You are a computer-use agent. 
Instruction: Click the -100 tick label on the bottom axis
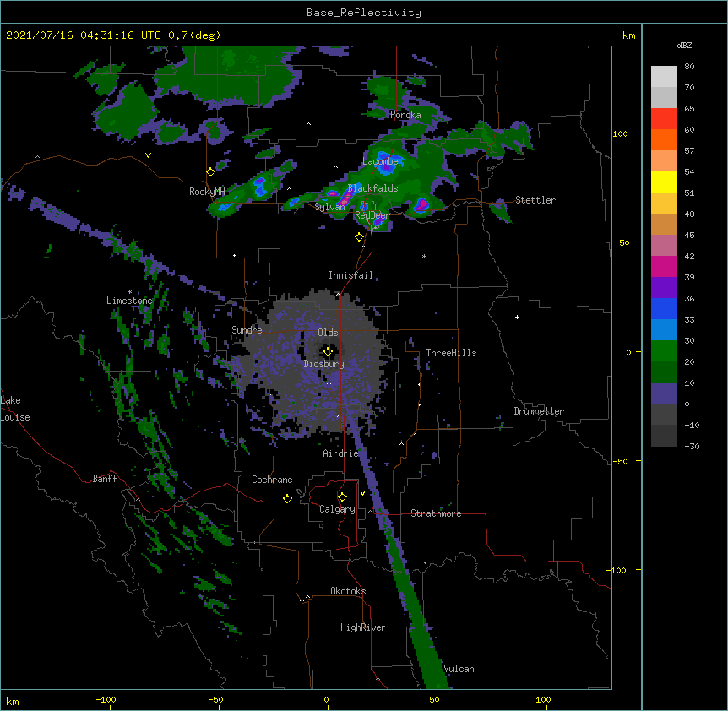(x=106, y=699)
